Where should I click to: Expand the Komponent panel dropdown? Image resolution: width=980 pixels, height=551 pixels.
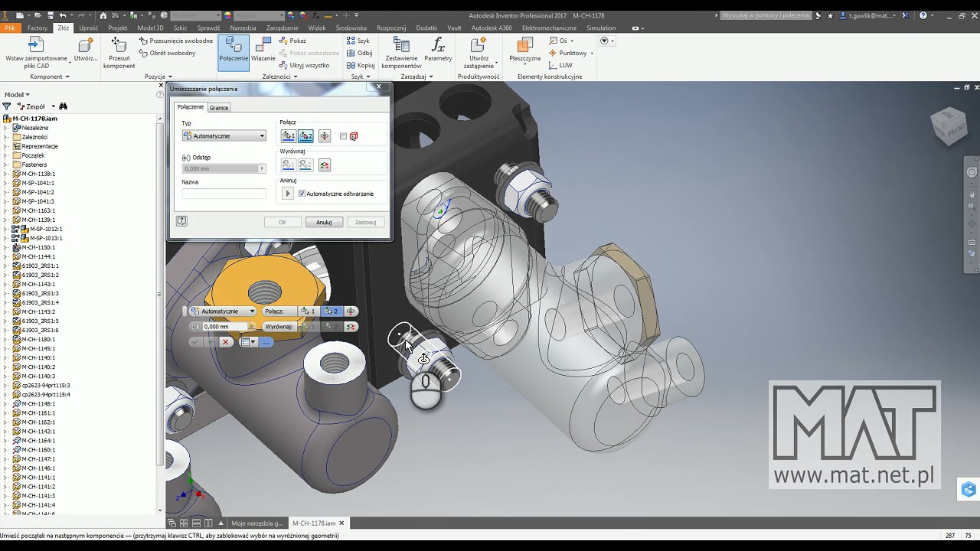pos(67,77)
